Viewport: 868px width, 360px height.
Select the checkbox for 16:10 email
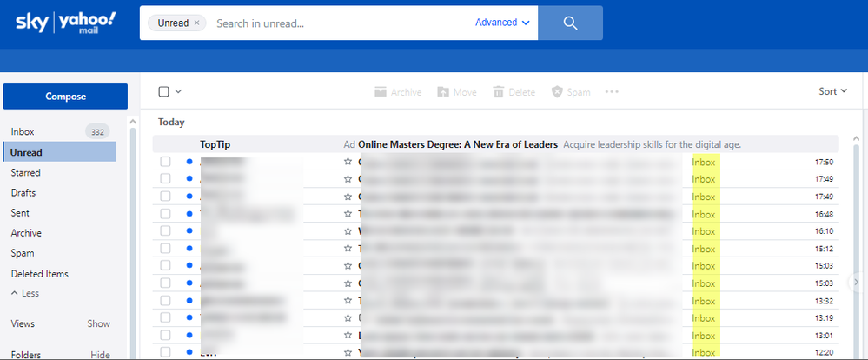coord(165,231)
